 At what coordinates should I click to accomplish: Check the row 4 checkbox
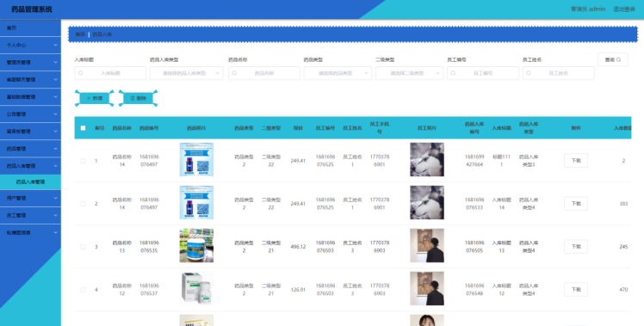[83, 290]
